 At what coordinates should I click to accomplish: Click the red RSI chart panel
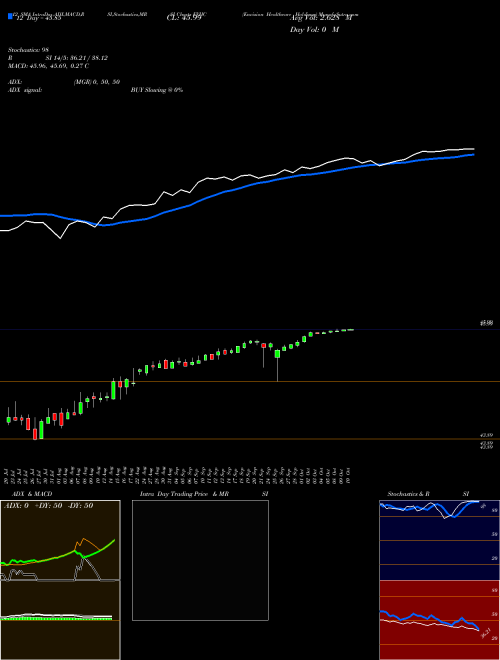(x=439, y=620)
